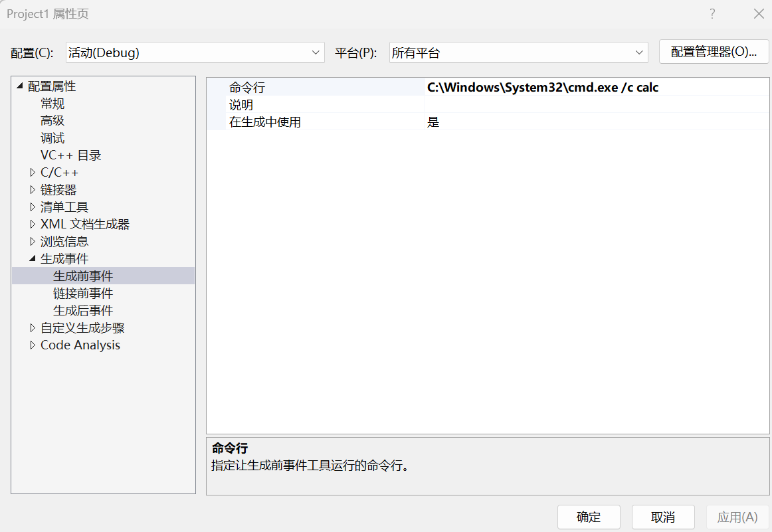Expand the 清单工具 tree node
772x532 pixels.
click(33, 207)
